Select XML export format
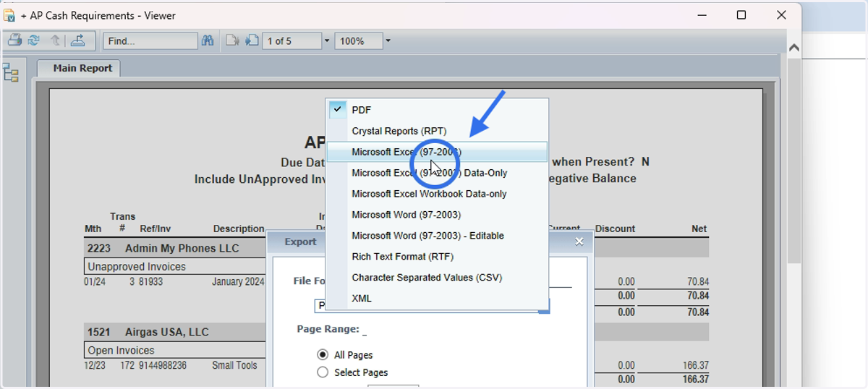Viewport: 868px width, 389px height. pos(437,298)
